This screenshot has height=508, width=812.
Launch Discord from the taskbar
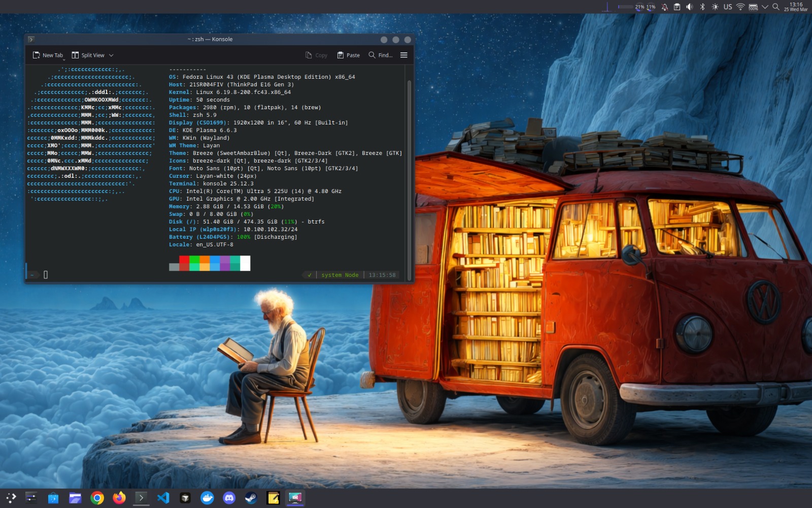[229, 498]
